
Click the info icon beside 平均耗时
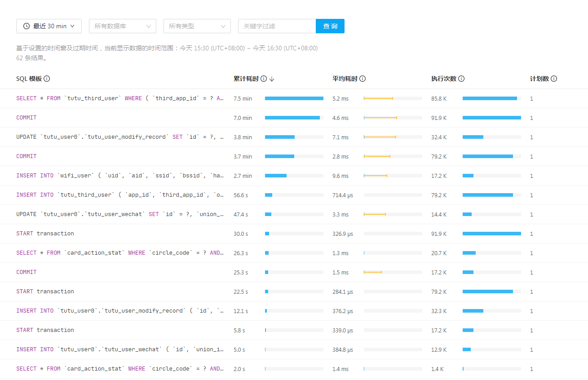coord(363,79)
